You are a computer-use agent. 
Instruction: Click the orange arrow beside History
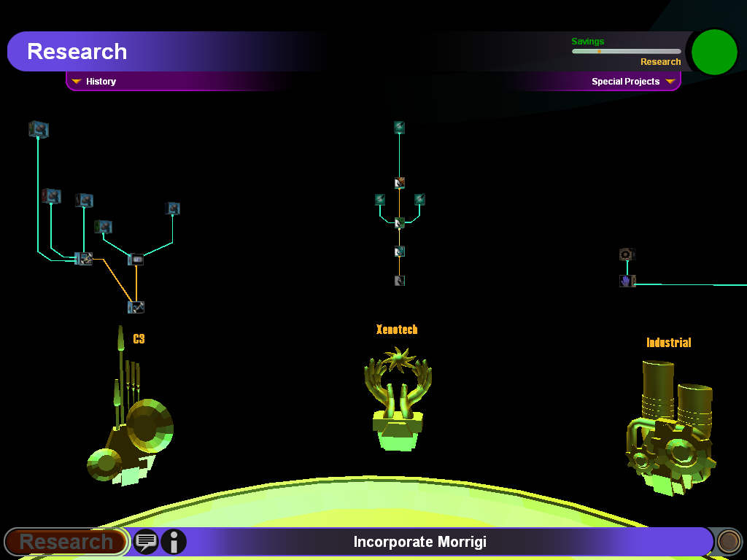click(76, 82)
